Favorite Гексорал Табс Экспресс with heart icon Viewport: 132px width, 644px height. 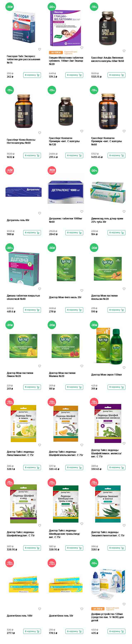[x=39, y=49]
